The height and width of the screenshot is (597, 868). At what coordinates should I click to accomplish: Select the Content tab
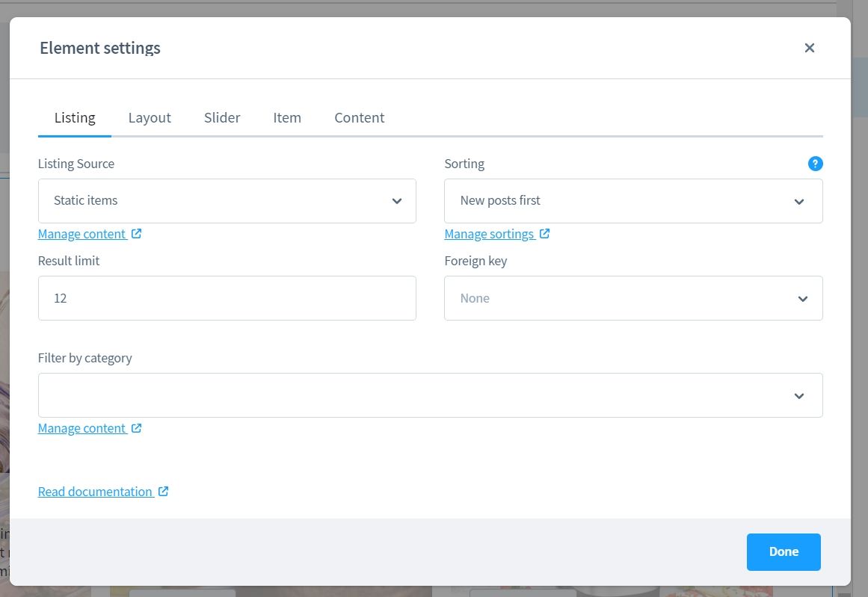[359, 118]
